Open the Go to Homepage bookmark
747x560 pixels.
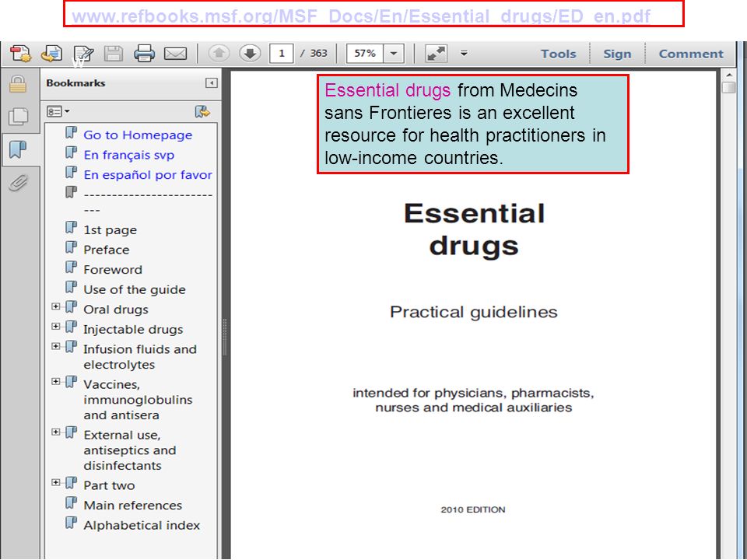click(138, 135)
